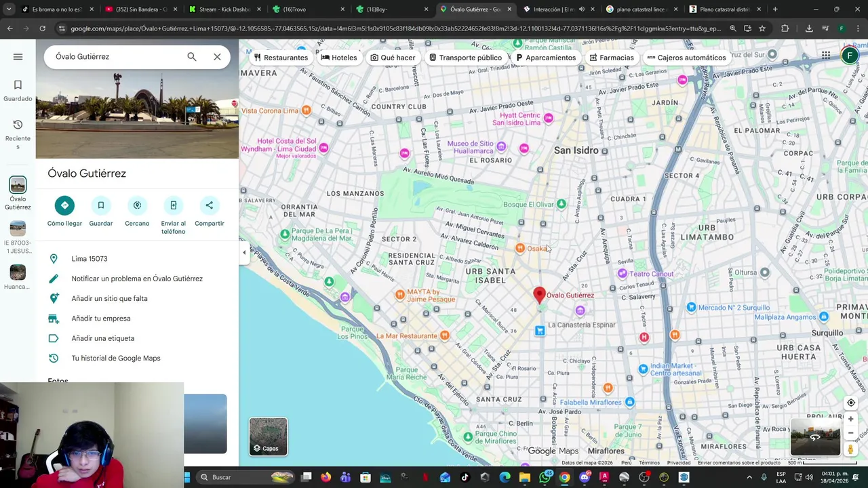The image size is (868, 488).
Task: Click the show your location button
Action: [850, 403]
